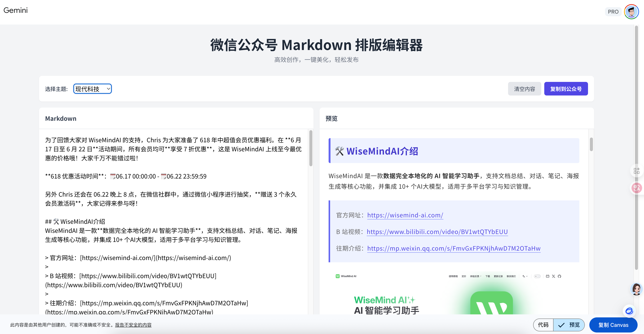644x334 pixels.
Task: Click 复制到公众号 button
Action: 566,89
